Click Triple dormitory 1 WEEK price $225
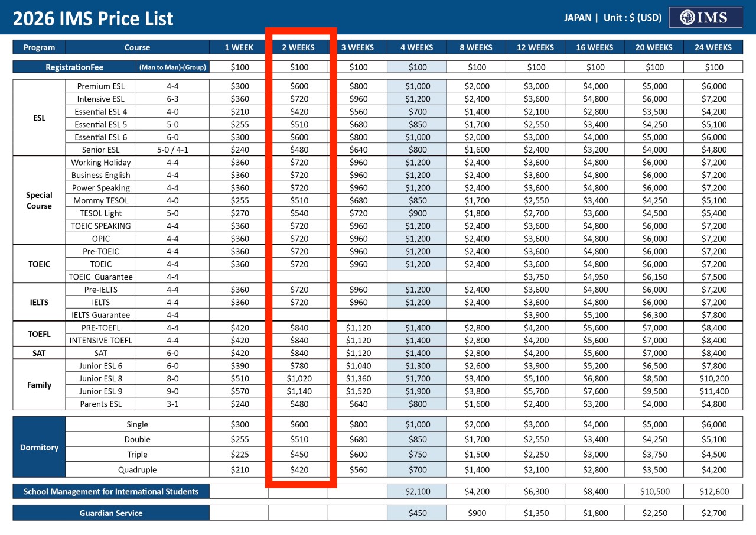Viewport: 756px width, 535px height. click(239, 455)
